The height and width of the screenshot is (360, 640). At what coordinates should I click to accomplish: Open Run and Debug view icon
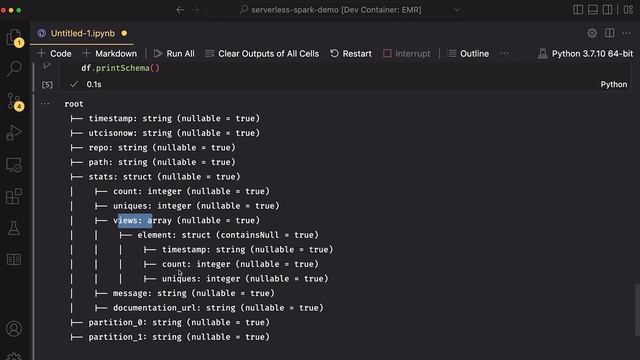(x=14, y=133)
